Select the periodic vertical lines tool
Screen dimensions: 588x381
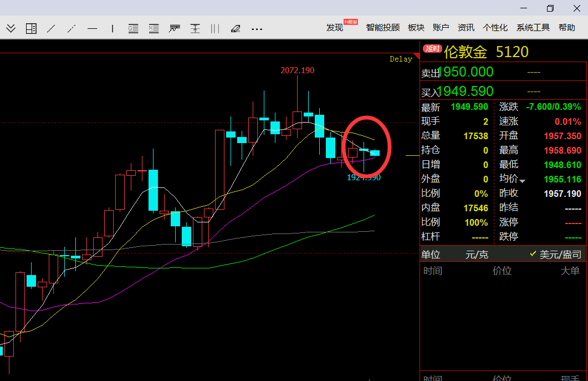(215, 28)
